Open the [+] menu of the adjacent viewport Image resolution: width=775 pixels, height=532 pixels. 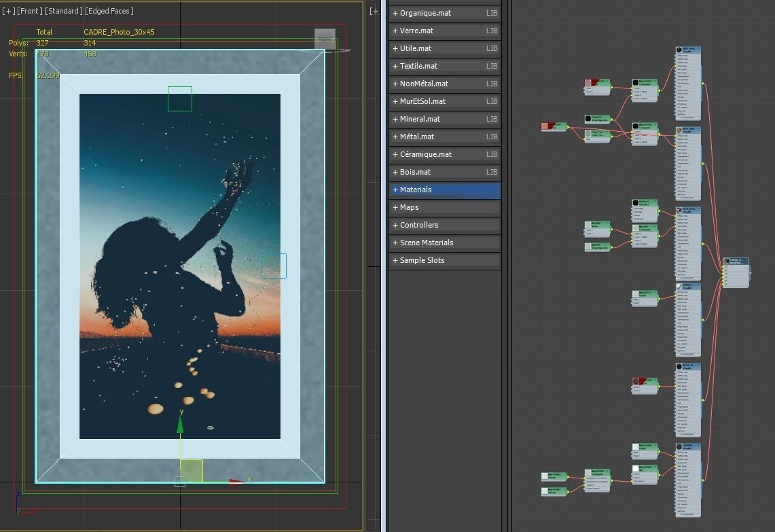click(x=374, y=11)
